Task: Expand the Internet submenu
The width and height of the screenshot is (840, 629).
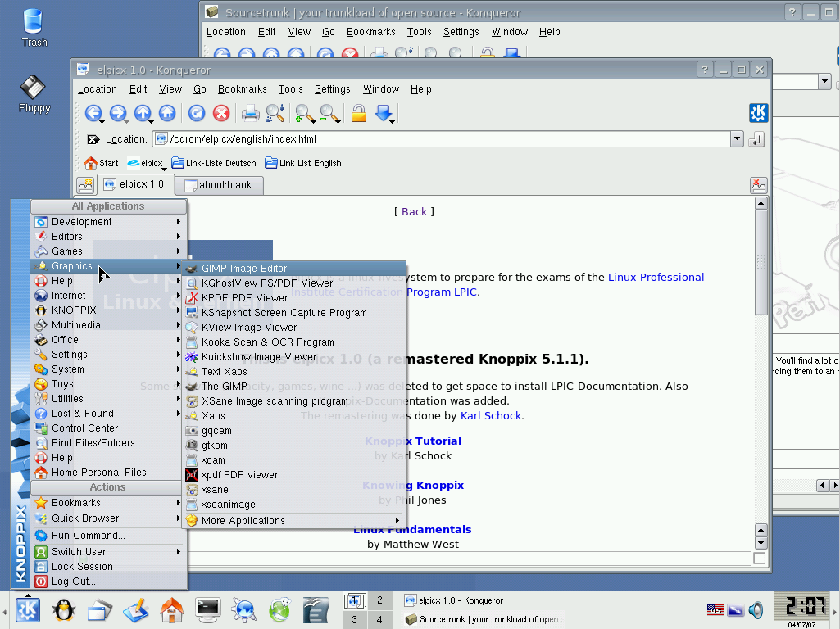Action: [x=109, y=296]
